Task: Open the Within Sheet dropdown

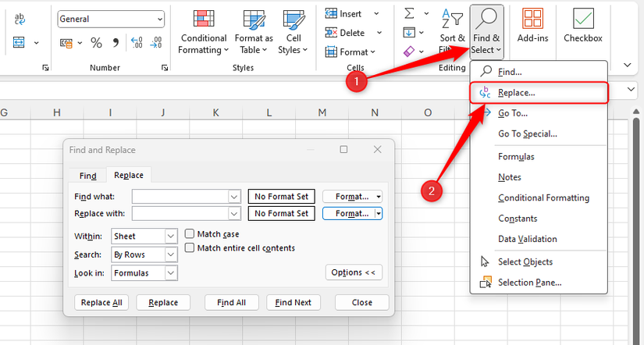Action: click(171, 237)
